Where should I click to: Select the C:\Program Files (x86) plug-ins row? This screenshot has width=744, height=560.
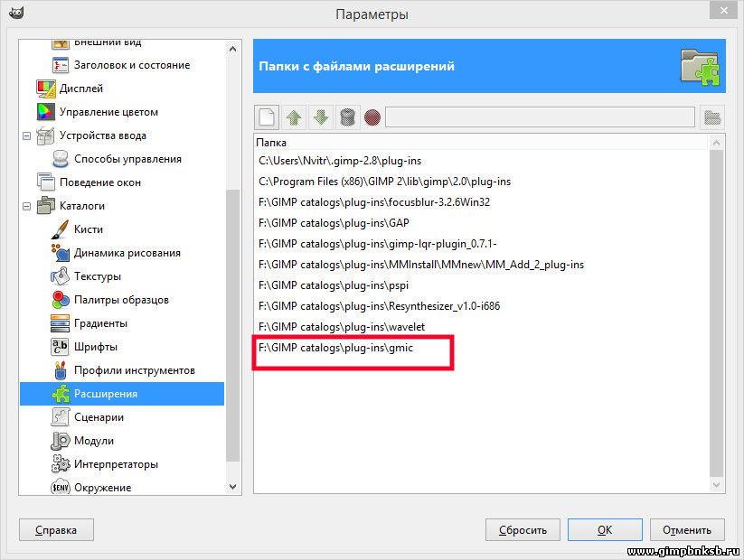click(482, 182)
